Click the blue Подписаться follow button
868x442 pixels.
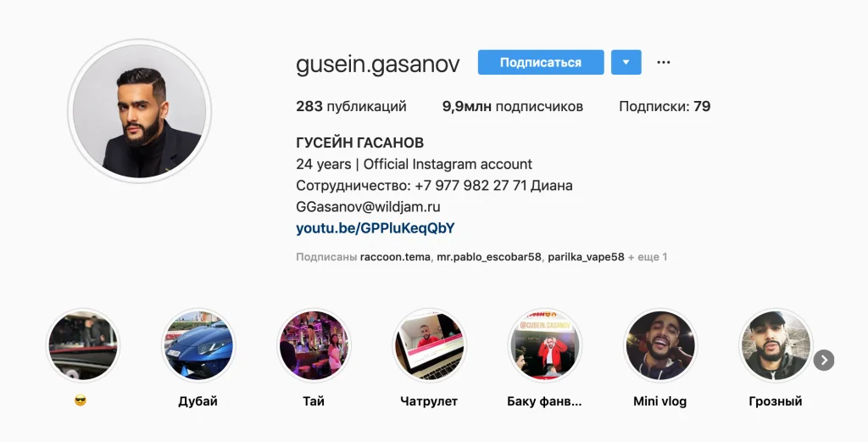click(541, 62)
